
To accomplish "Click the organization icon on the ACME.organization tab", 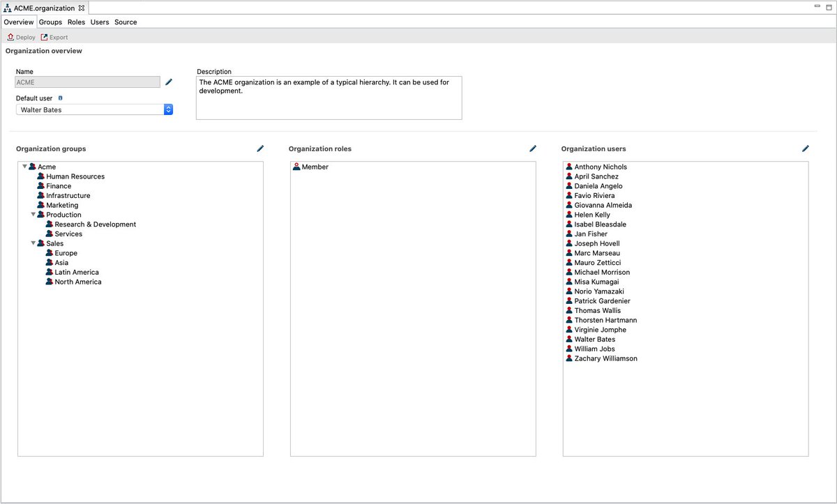I will coord(7,8).
